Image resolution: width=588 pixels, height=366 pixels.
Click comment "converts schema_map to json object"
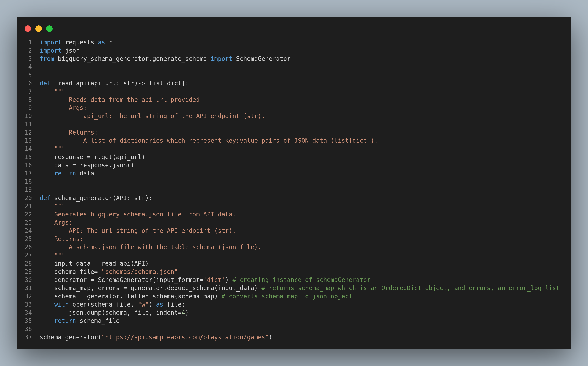click(x=287, y=296)
